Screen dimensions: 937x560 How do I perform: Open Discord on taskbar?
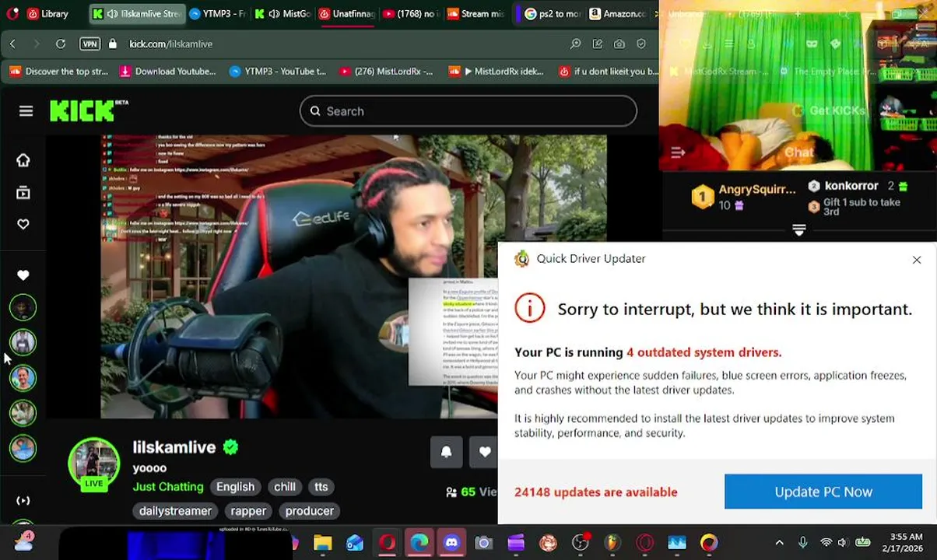pos(451,543)
